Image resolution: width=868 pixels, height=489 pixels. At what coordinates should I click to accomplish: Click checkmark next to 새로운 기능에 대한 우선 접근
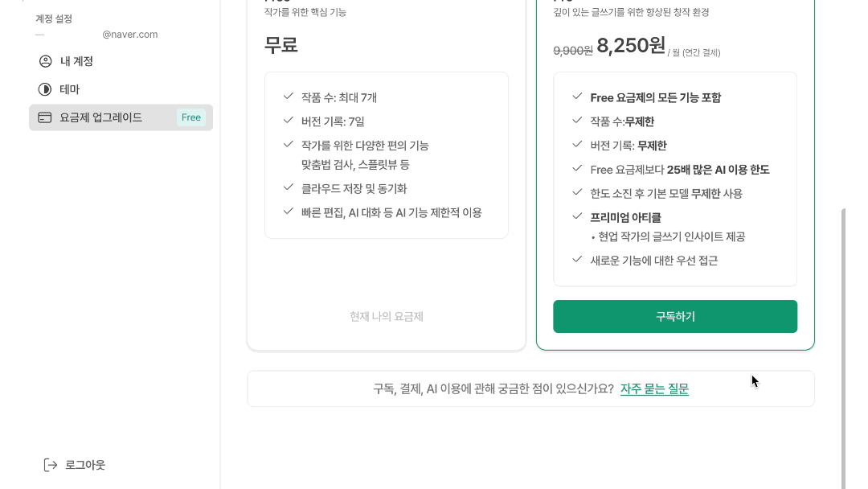577,260
